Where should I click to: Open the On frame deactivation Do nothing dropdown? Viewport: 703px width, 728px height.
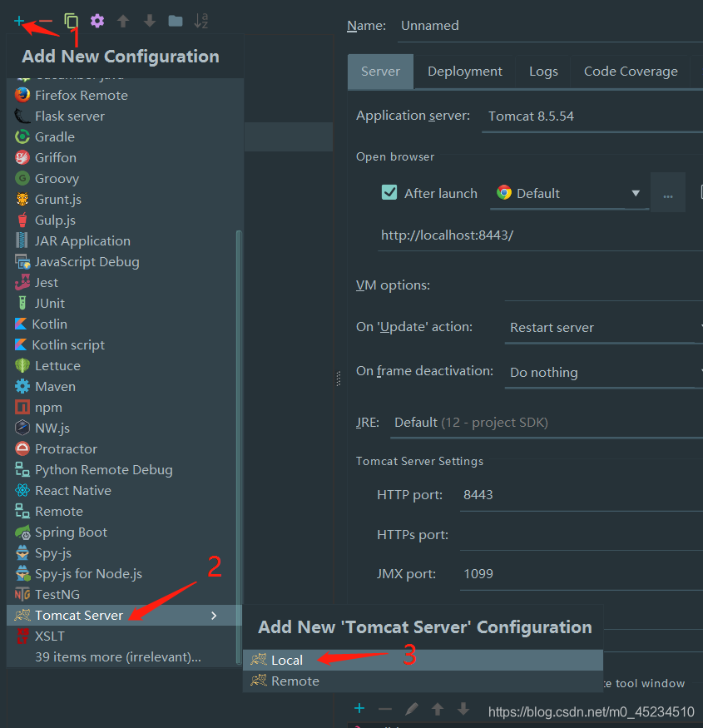coord(603,373)
